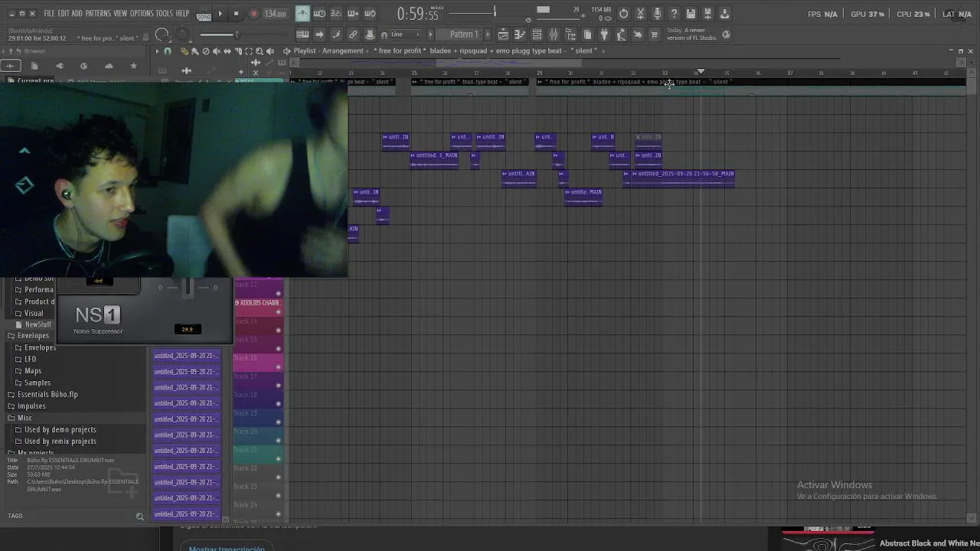Open Used by remix projects folder

60,442
